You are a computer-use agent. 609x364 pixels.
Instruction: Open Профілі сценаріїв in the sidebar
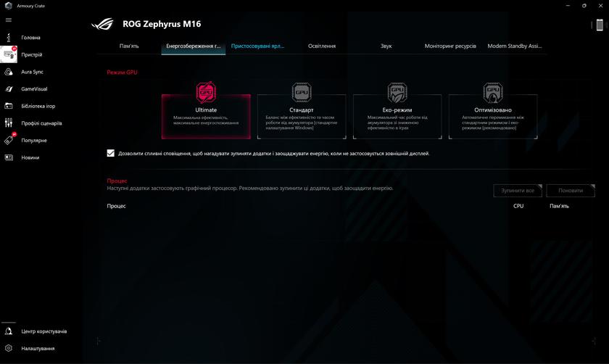tap(9, 123)
